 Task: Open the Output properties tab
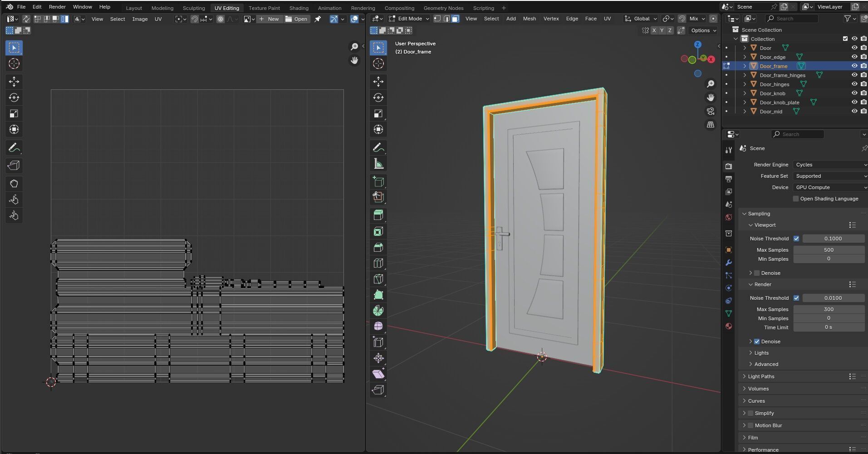coord(729,179)
